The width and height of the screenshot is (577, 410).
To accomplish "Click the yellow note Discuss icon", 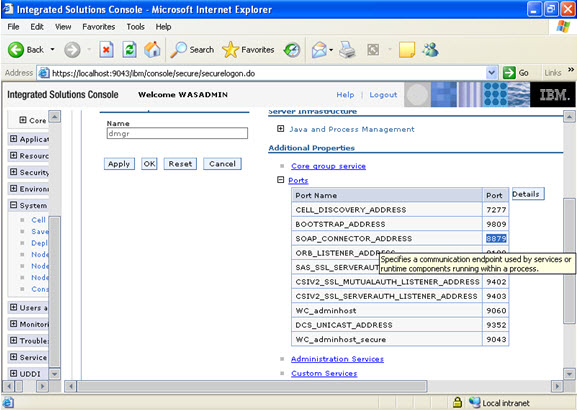I will coord(407,50).
